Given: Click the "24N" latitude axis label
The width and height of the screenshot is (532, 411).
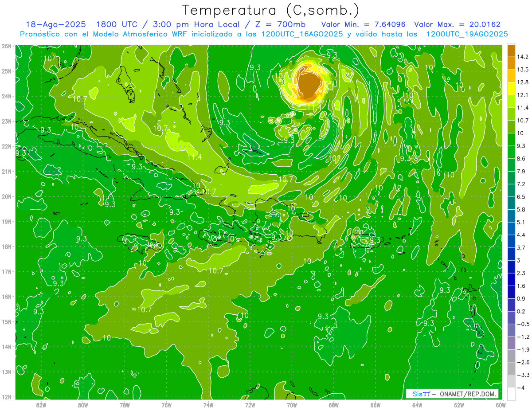Looking at the screenshot, I should coord(7,96).
